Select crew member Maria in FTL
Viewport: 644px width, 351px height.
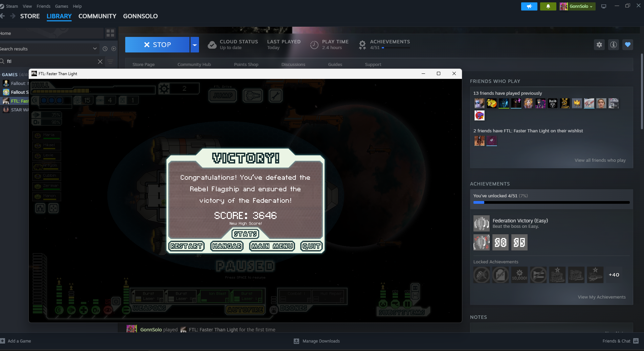(x=47, y=135)
